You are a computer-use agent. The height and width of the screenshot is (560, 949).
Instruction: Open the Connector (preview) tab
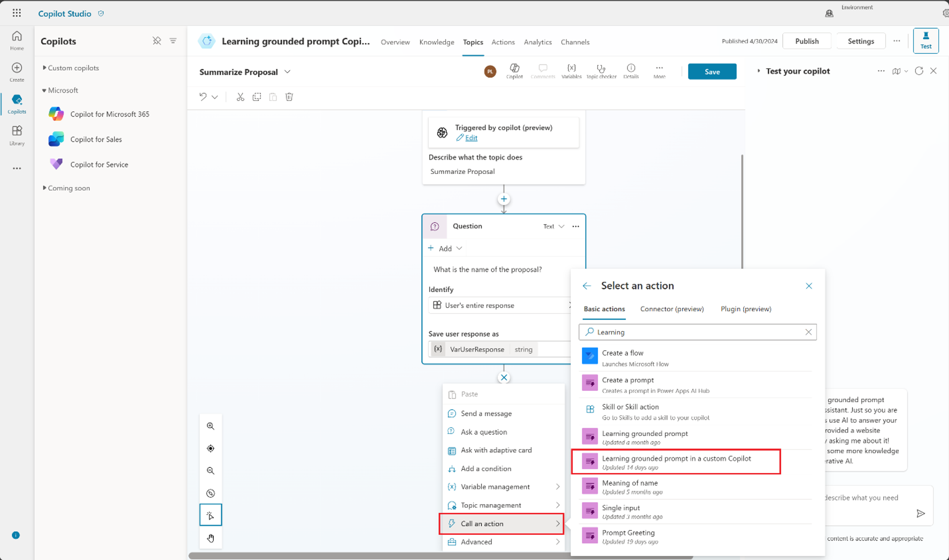pos(672,309)
